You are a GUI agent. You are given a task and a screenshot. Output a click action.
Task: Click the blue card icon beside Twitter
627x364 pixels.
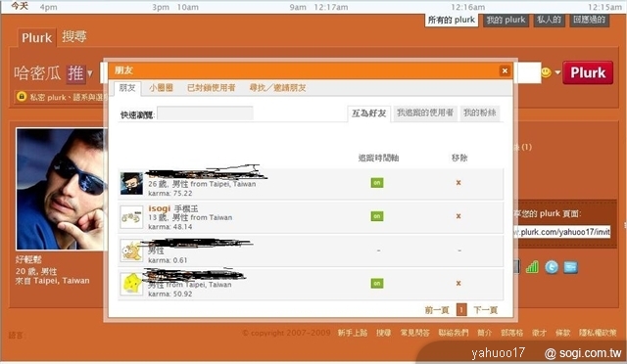coord(570,267)
